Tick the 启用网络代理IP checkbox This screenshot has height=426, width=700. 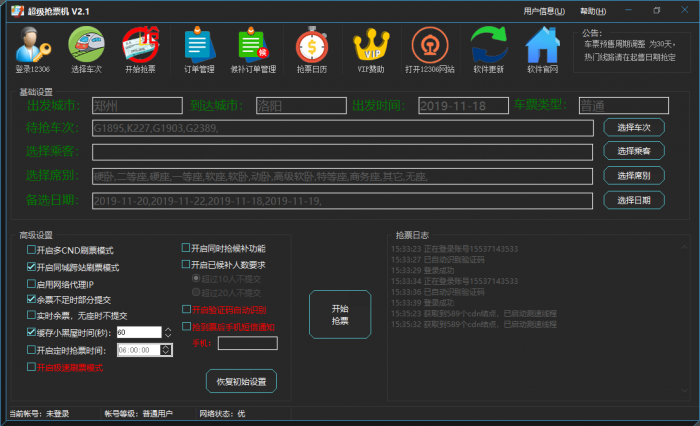coord(31,284)
